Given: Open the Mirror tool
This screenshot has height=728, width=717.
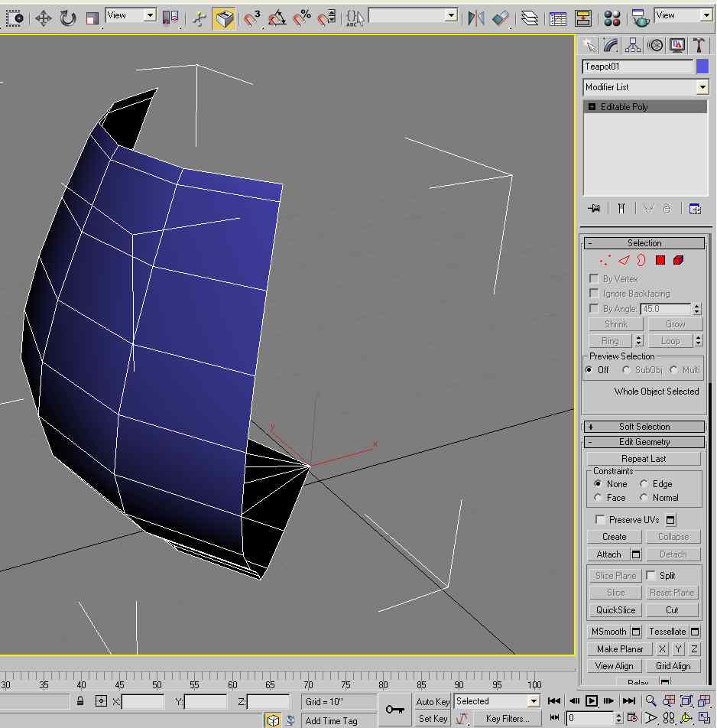Looking at the screenshot, I should 475,18.
